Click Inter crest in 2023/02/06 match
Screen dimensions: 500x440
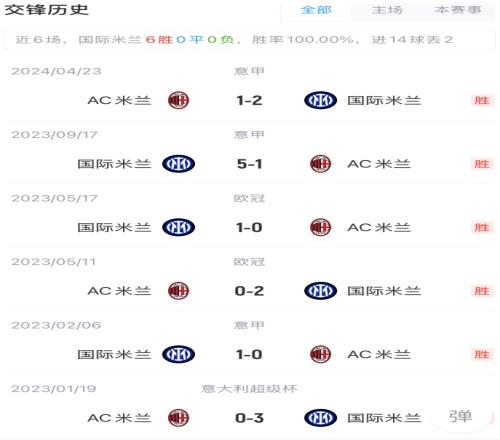tap(179, 354)
